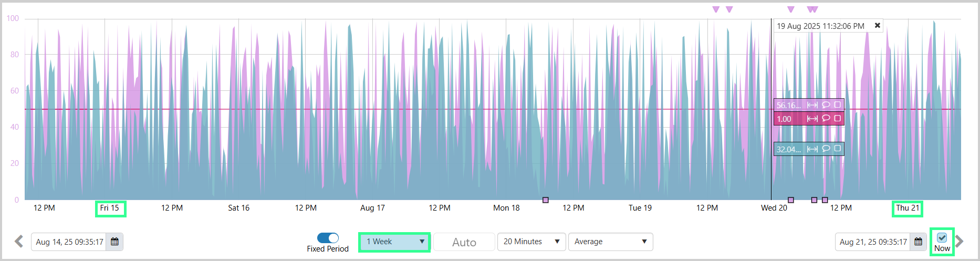Image resolution: width=980 pixels, height=261 pixels.
Task: Uncheck the Now checkbox
Action: [942, 237]
